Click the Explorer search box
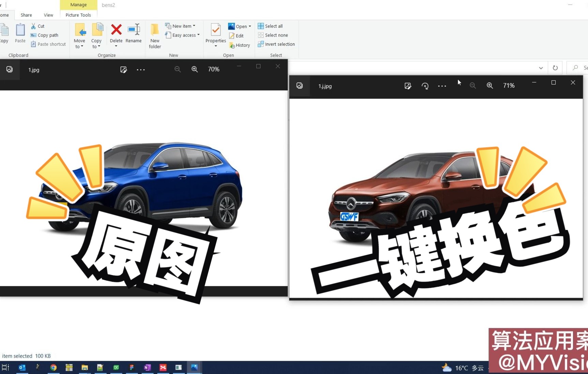The width and height of the screenshot is (588, 374). (578, 68)
